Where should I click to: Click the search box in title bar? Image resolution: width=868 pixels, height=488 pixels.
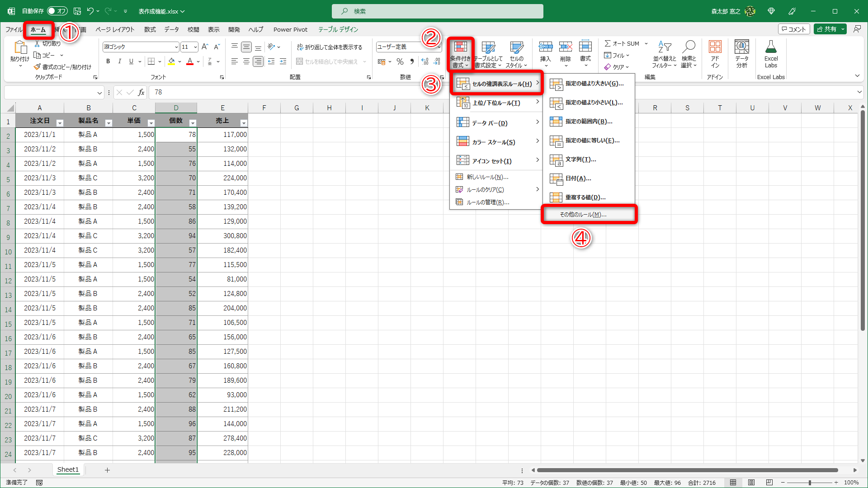point(437,11)
